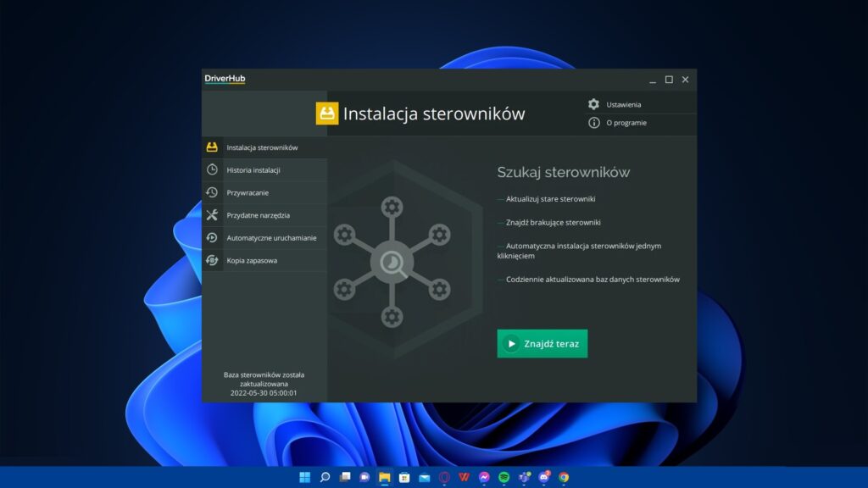Open Messenger from taskbar

(x=484, y=477)
